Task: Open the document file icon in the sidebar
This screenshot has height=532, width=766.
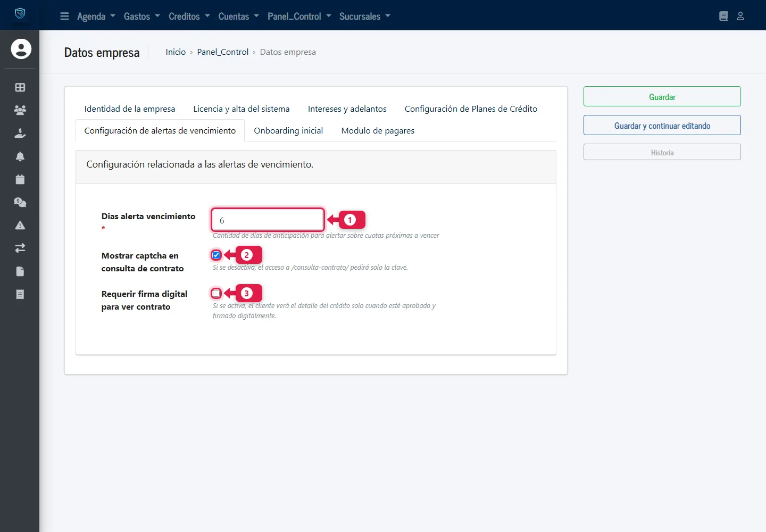Action: tap(20, 271)
